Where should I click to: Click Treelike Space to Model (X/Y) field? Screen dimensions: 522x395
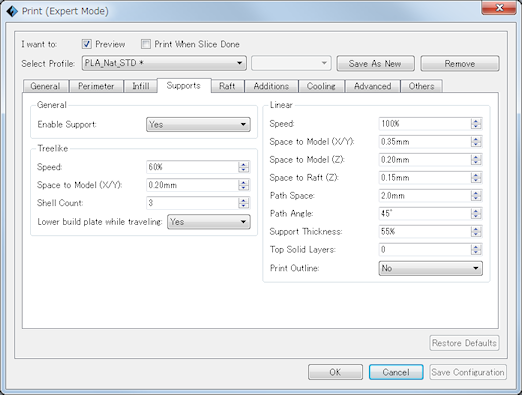pos(192,185)
